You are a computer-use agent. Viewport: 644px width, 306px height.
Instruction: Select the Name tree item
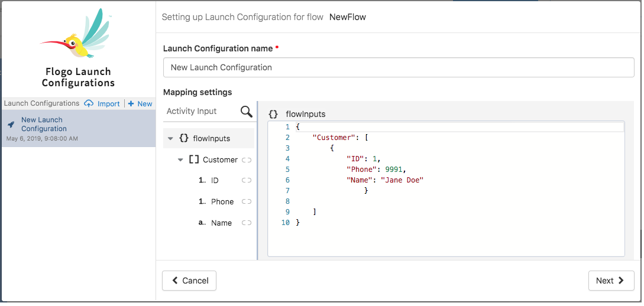221,223
